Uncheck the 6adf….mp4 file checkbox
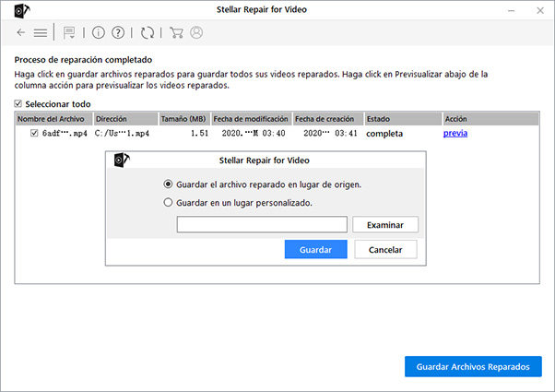Viewport: 555px width, 392px height. [34, 133]
